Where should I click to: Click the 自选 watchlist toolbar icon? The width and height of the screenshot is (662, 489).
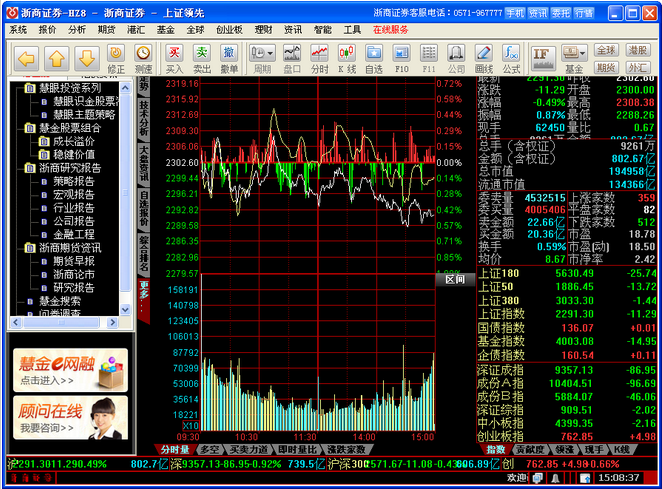(x=374, y=57)
